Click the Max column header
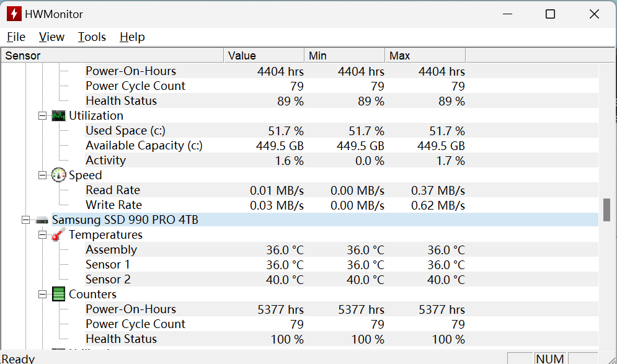The width and height of the screenshot is (617, 364). tap(425, 56)
